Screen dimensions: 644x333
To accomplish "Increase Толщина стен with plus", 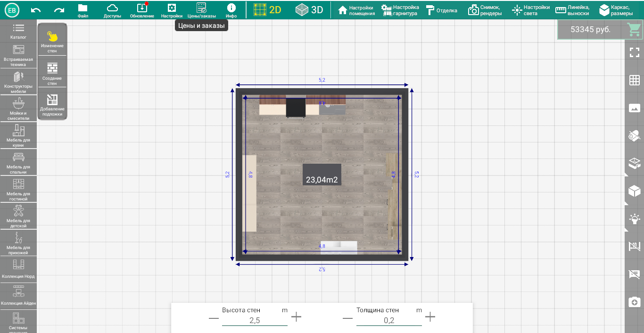I will pos(430,317).
